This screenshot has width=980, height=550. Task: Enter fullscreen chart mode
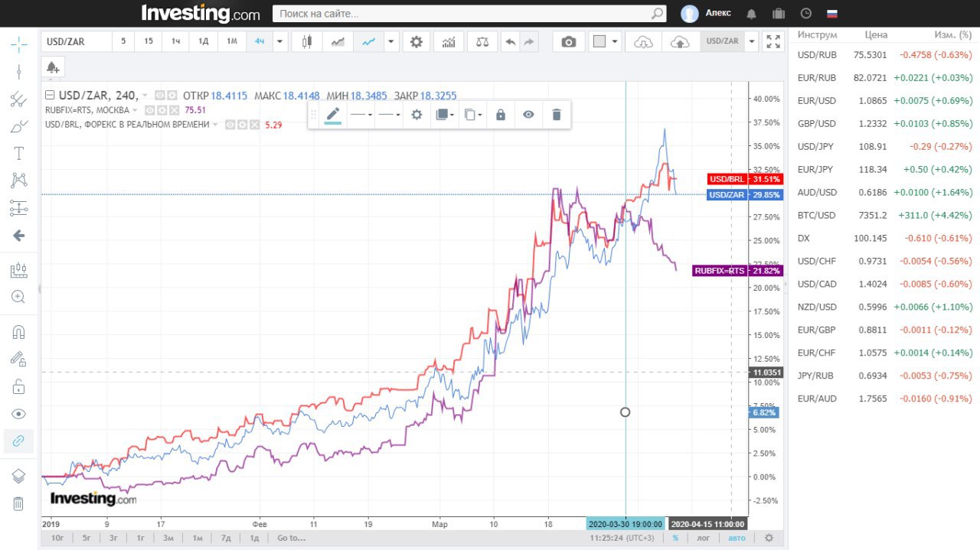point(773,42)
